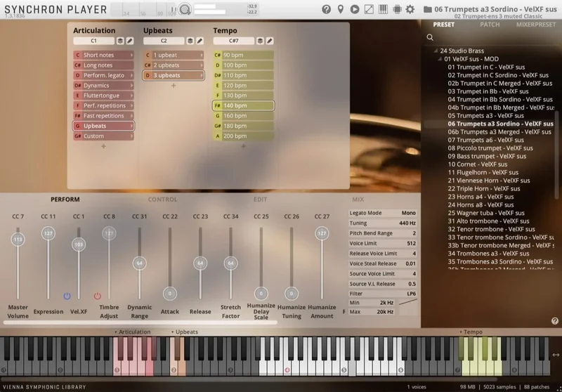Screen dimensions: 562x392
Task: Toggle the keyboard display icon in top toolbar
Action: coord(383,9)
